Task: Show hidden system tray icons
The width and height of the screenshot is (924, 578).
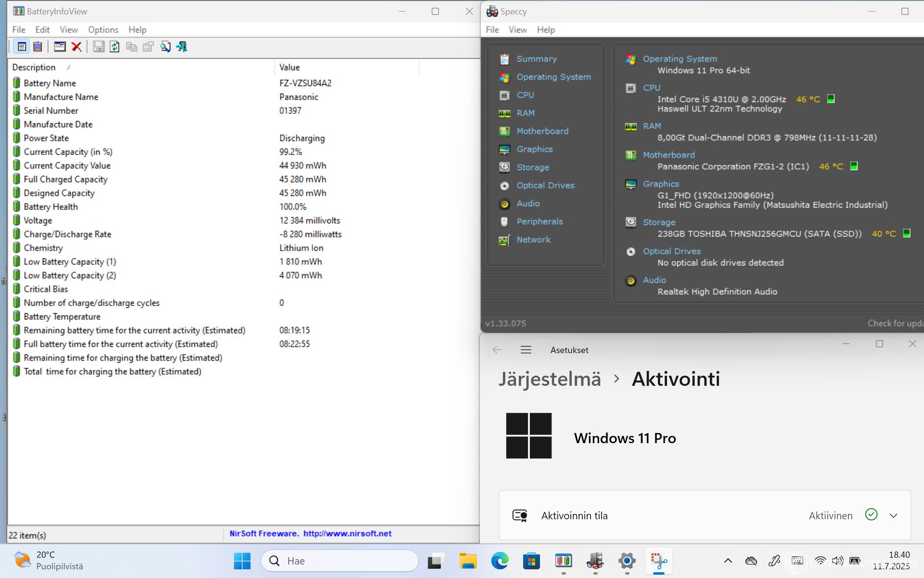Action: pyautogui.click(x=728, y=561)
